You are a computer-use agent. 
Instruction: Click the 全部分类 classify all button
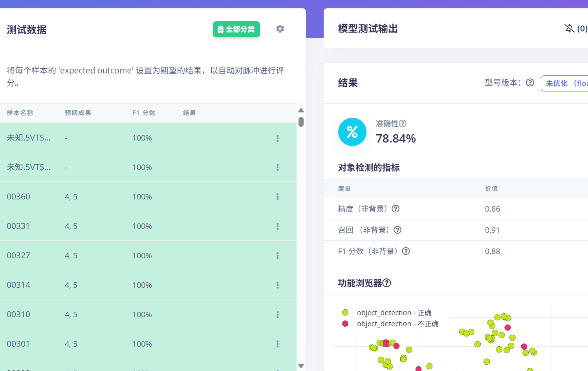click(236, 29)
